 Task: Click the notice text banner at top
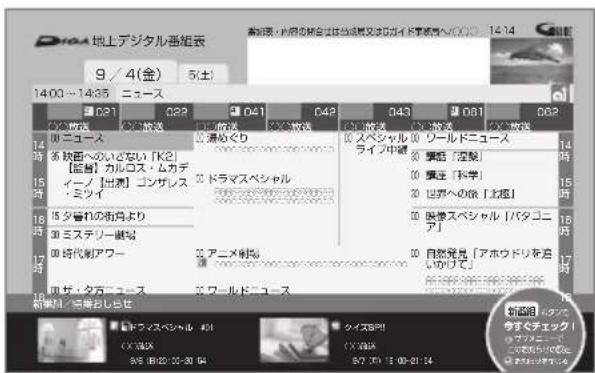361,31
